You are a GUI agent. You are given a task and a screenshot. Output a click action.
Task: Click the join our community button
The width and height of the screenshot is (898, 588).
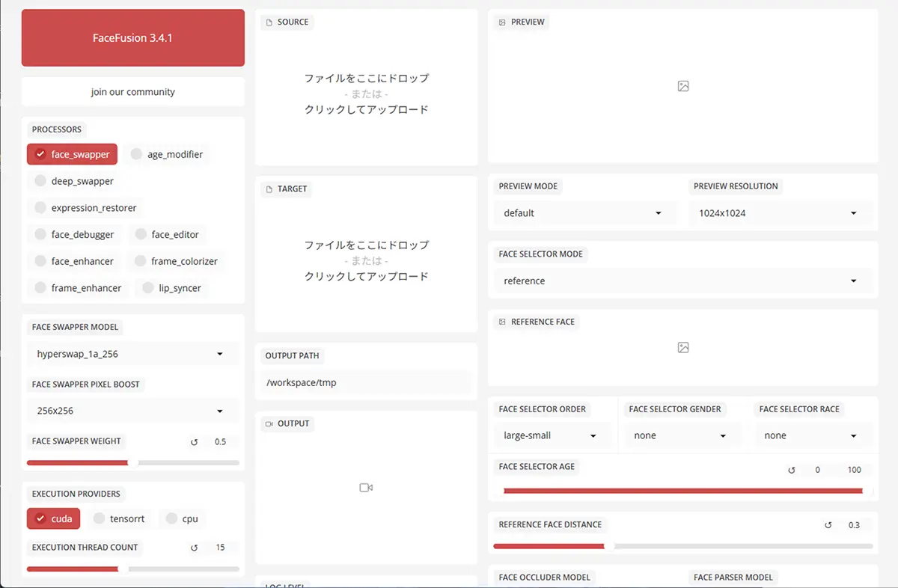[132, 91]
